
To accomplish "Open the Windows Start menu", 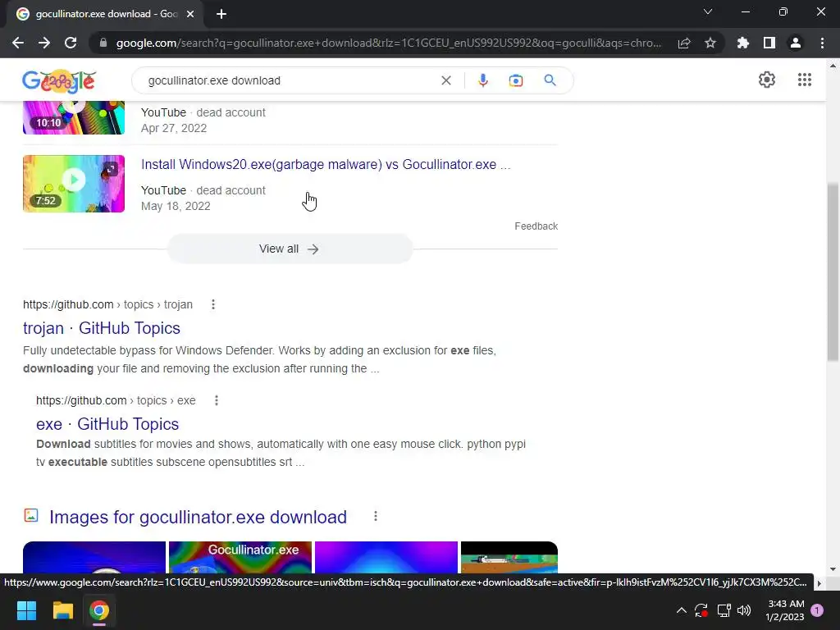I will tap(26, 610).
